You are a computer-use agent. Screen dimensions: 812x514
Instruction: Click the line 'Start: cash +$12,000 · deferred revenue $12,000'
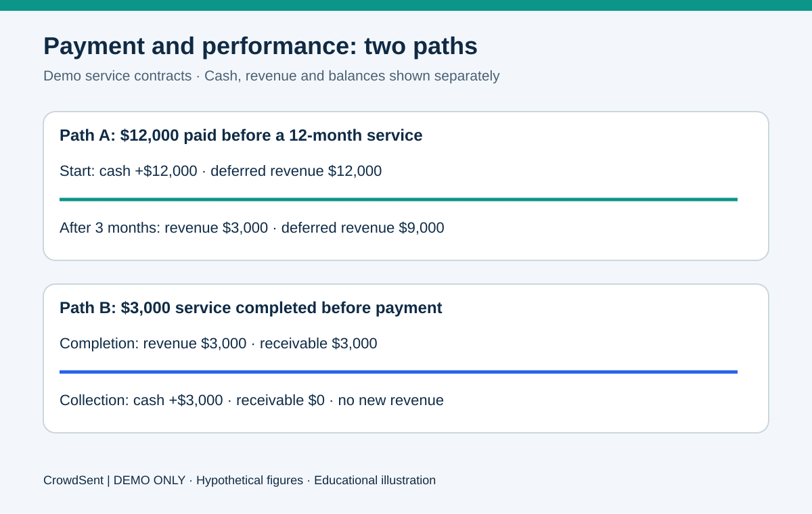pyautogui.click(x=221, y=171)
